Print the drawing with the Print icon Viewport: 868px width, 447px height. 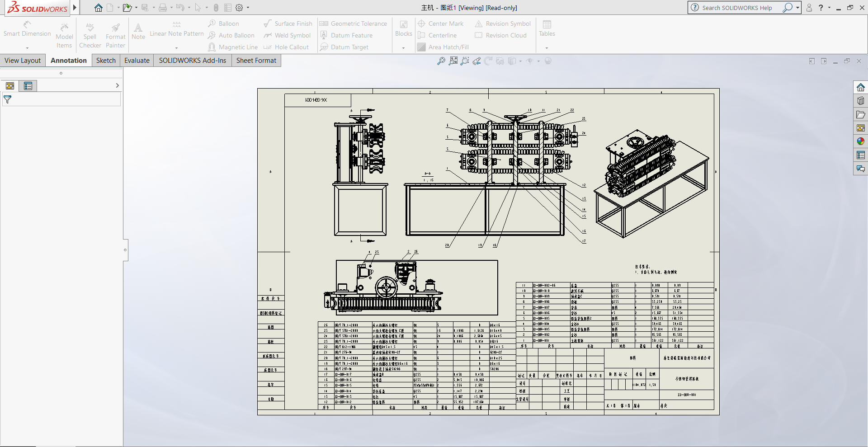(163, 8)
